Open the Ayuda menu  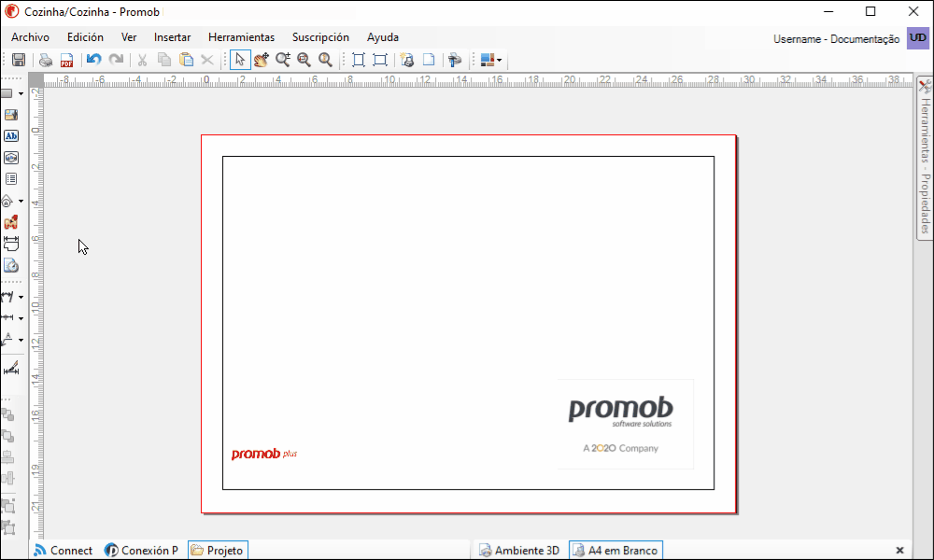pos(382,37)
